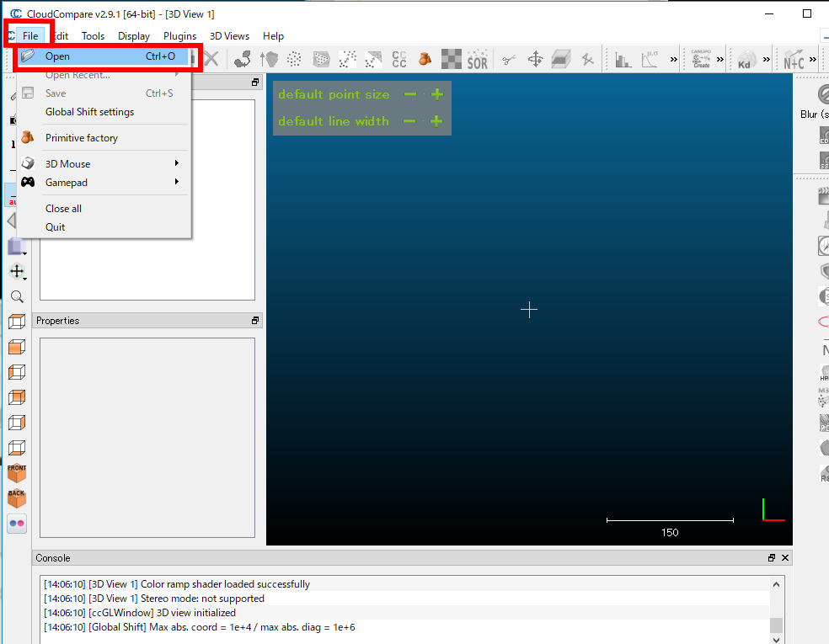Set bottom view with orange-bottom cube icon
The image size is (829, 644).
pyautogui.click(x=17, y=448)
